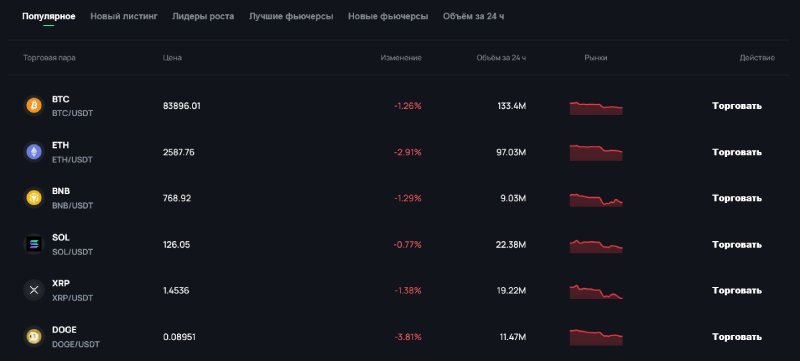Click the Ethereum coin icon
This screenshot has height=361, width=800.
tap(34, 152)
